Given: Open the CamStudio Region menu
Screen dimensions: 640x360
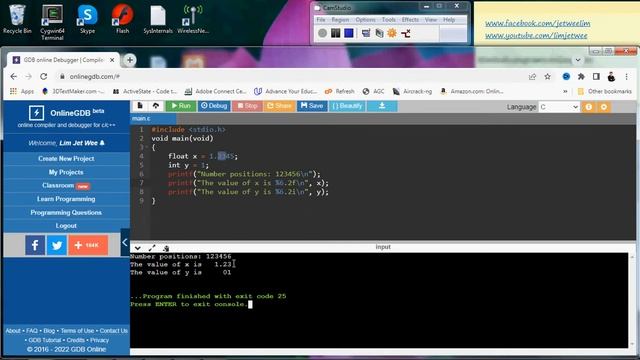Looking at the screenshot, I should 340,20.
